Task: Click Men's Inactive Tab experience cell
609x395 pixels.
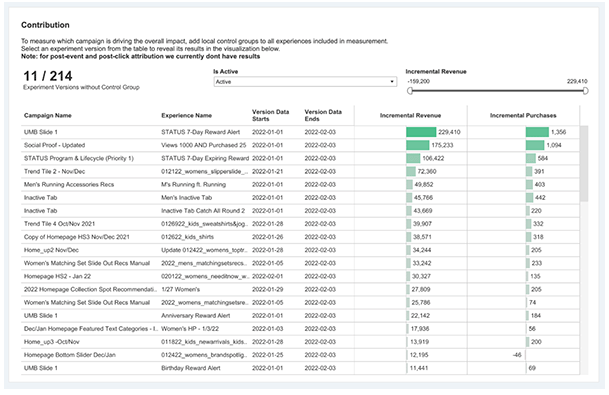Action: 186,198
